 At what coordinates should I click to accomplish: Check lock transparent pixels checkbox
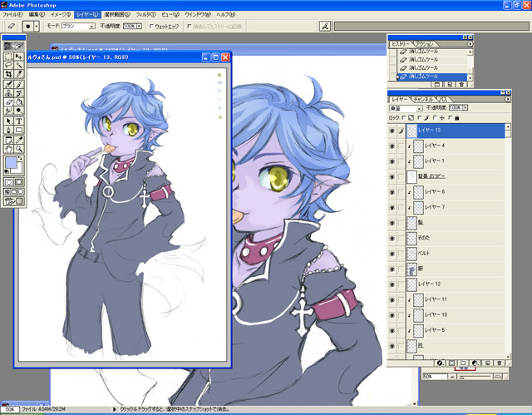tap(404, 118)
